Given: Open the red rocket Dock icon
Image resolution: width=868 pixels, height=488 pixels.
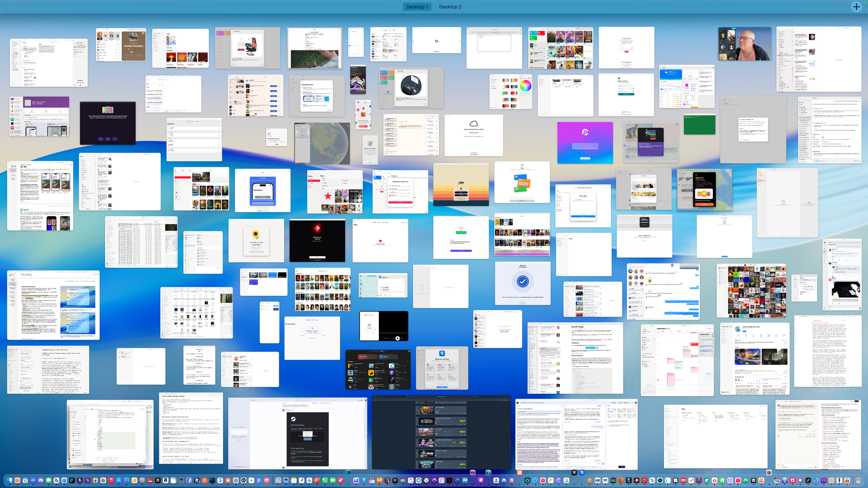Looking at the screenshot, I should pyautogui.click(x=340, y=480).
